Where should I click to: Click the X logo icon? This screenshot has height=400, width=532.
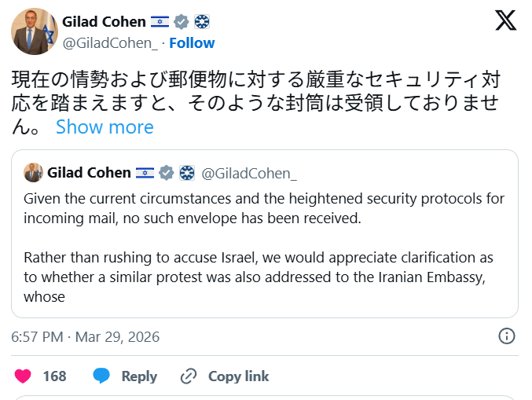point(505,21)
